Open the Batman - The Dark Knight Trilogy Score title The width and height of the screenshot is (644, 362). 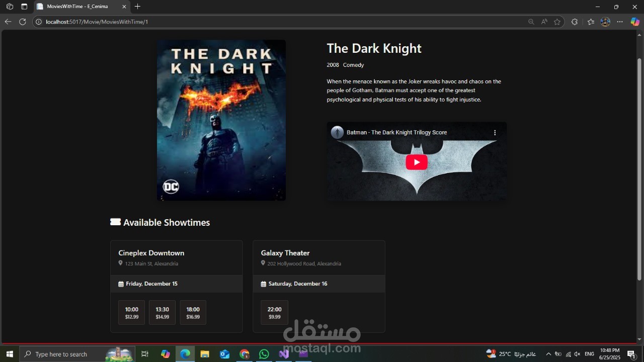[x=396, y=132]
